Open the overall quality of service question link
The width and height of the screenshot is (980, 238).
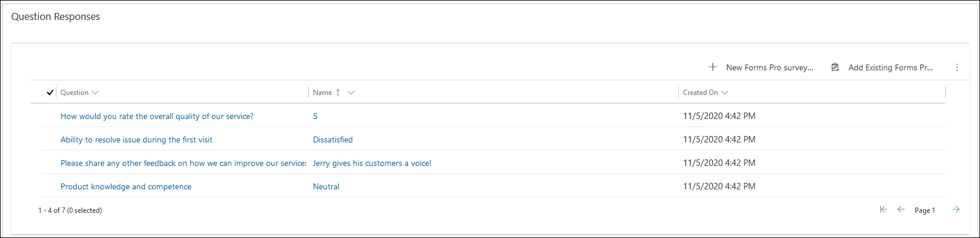coord(157,116)
